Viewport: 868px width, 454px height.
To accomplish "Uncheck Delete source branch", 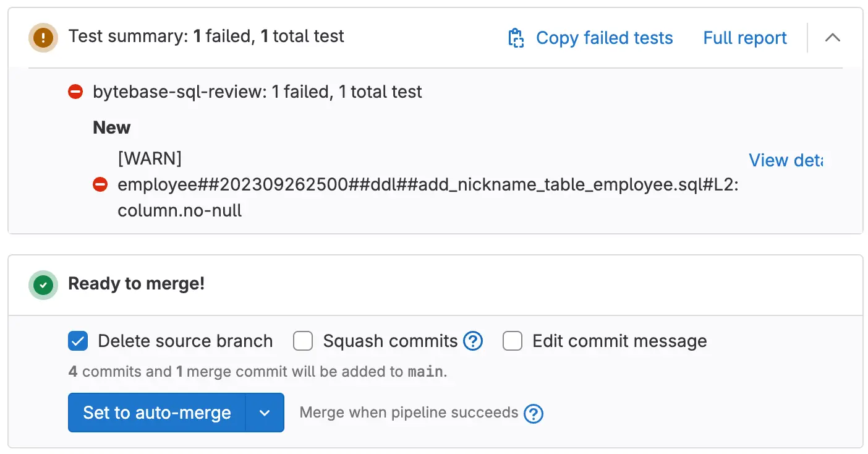I will click(77, 341).
